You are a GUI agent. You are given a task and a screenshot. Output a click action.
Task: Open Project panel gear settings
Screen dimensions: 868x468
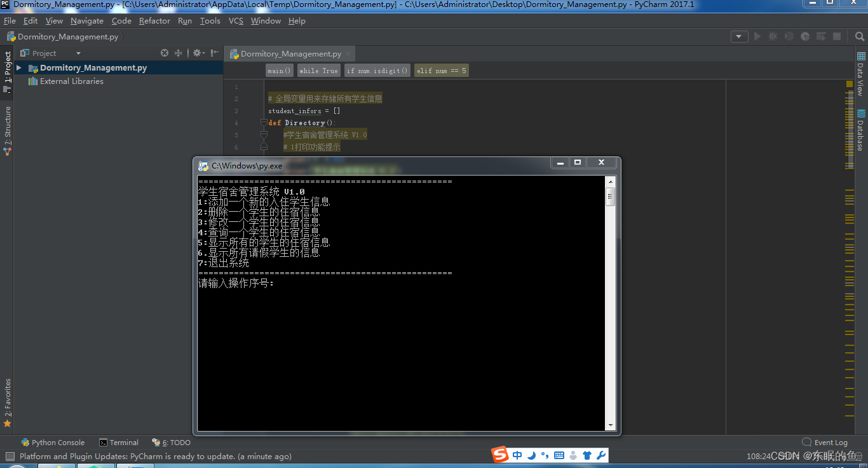coord(198,53)
